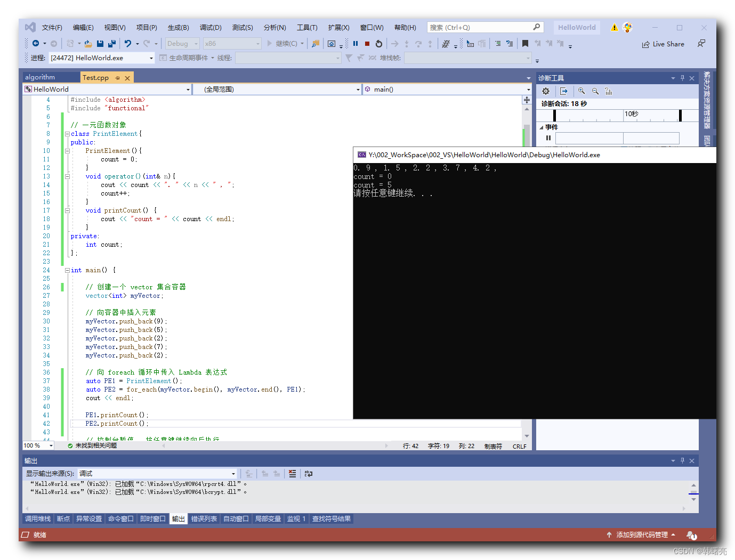
Task: Open the 调试(D) menu
Action: tap(210, 27)
